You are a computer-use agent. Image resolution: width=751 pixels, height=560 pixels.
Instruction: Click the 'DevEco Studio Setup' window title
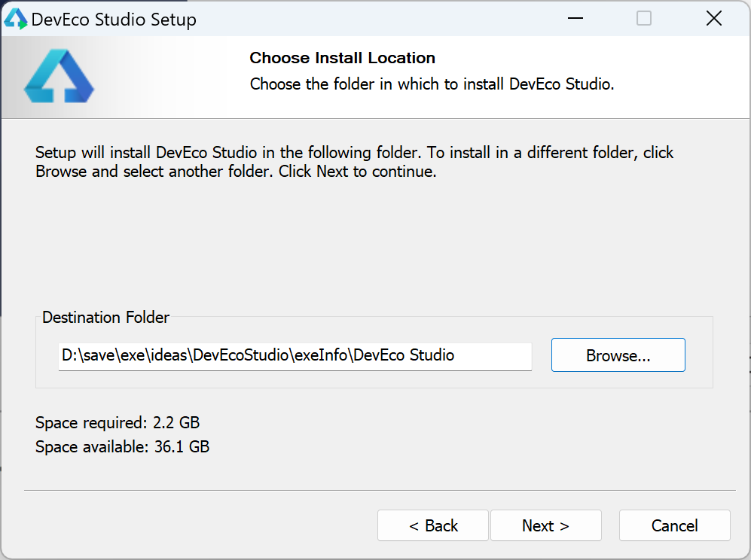coord(114,20)
